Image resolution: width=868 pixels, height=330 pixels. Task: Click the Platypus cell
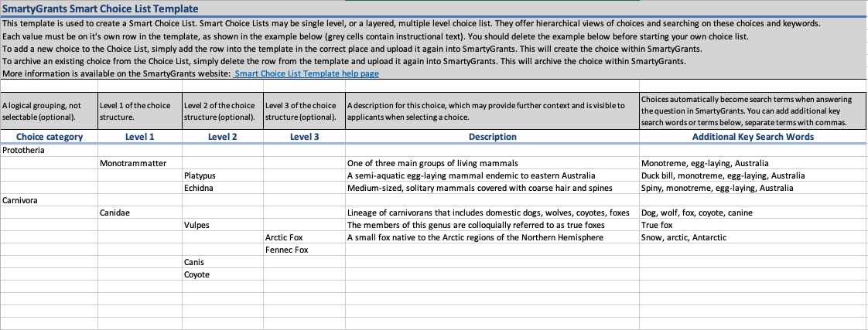tap(200, 175)
